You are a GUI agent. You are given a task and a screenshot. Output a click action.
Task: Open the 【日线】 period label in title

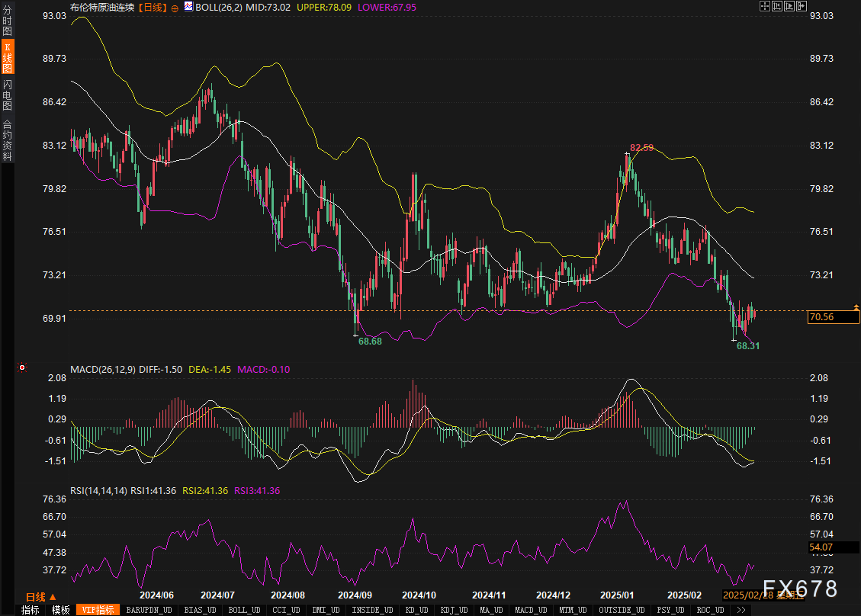click(153, 8)
